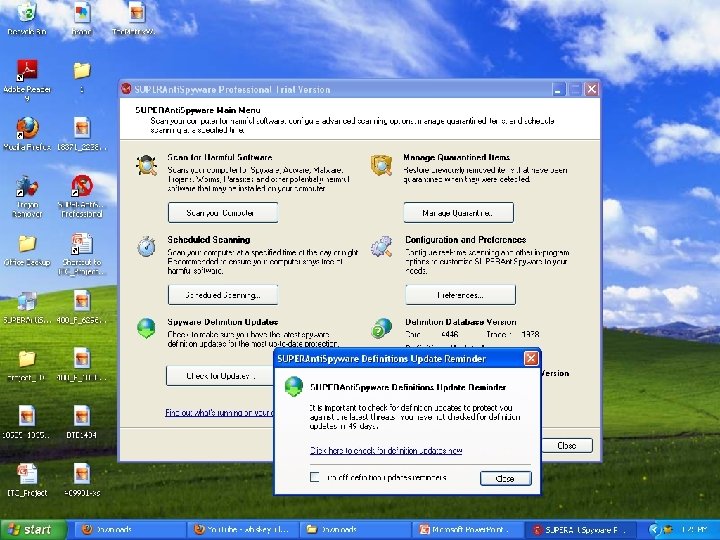Click Check for Updates button
Screen dimensions: 720x540
coord(220,376)
